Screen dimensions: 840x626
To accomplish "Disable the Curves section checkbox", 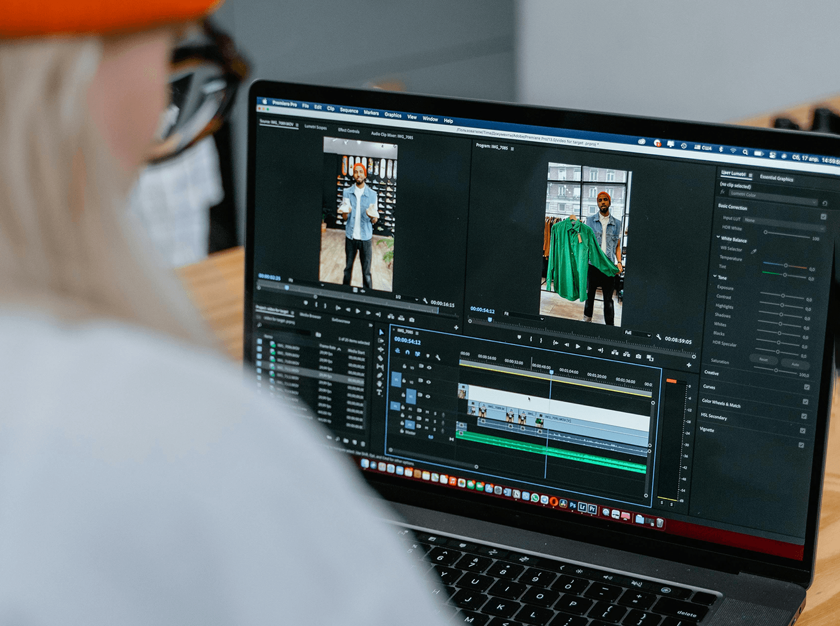I will (807, 387).
